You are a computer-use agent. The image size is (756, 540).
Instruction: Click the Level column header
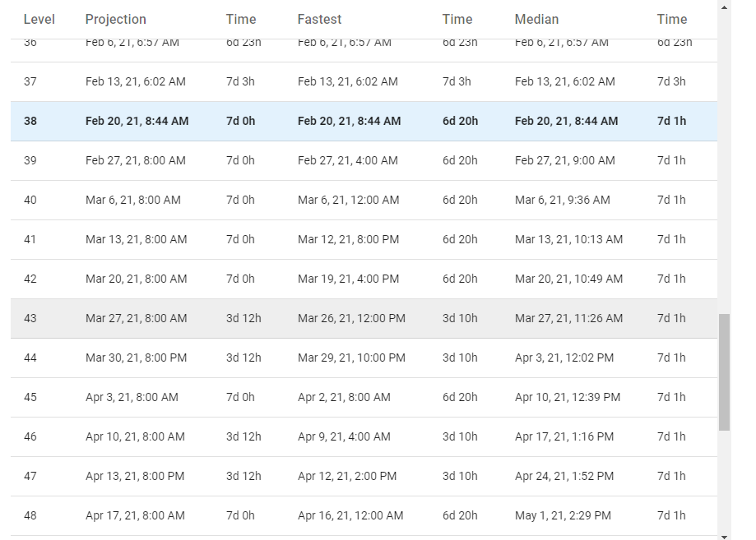(x=39, y=19)
